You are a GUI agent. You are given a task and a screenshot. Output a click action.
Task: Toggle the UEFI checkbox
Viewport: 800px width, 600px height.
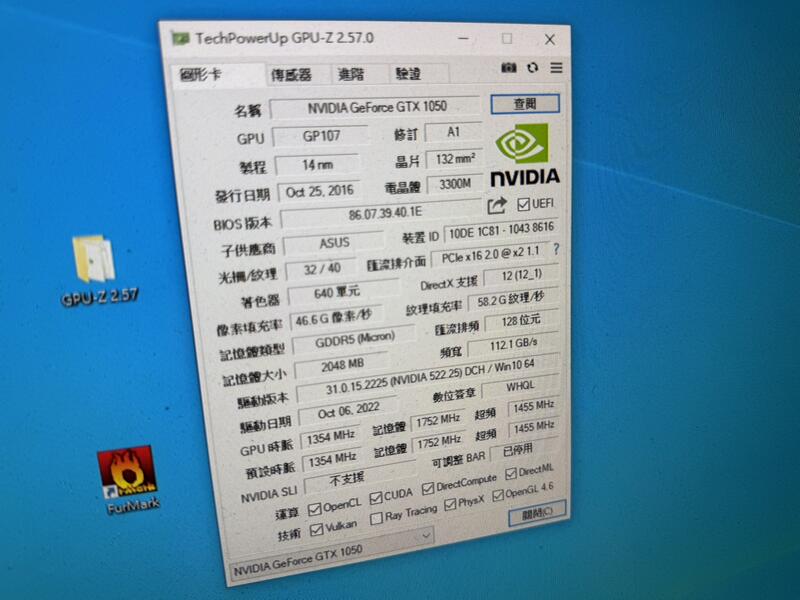click(x=523, y=202)
